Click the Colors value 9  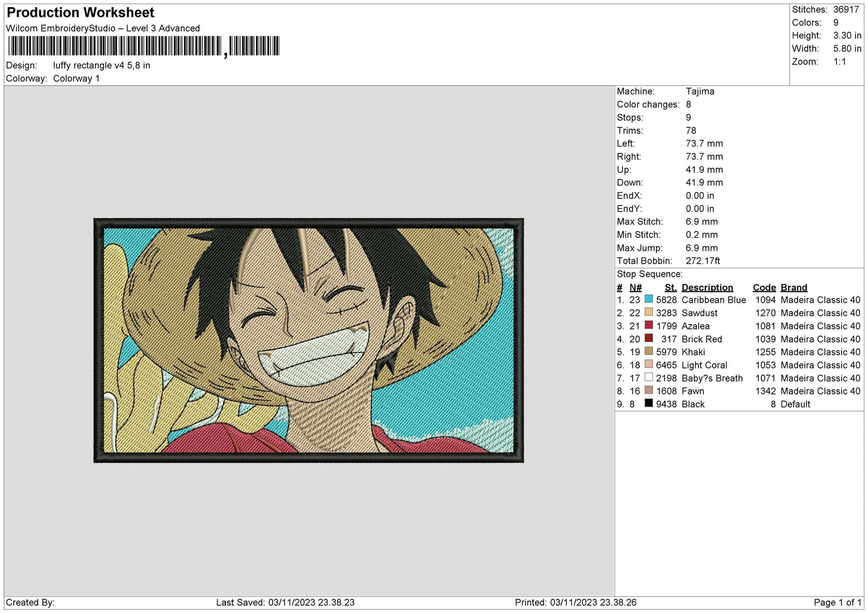tap(836, 23)
